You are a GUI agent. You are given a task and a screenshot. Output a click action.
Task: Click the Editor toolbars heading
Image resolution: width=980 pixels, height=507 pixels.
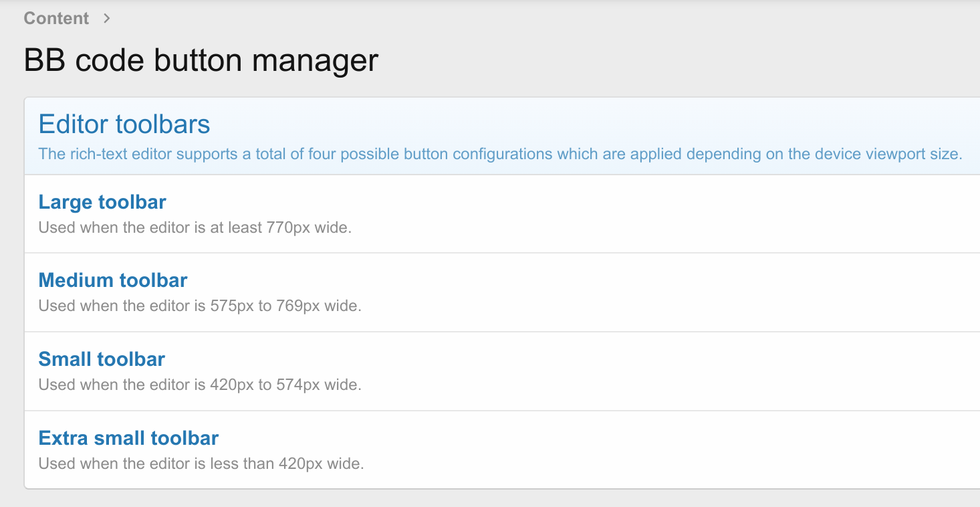pyautogui.click(x=124, y=124)
